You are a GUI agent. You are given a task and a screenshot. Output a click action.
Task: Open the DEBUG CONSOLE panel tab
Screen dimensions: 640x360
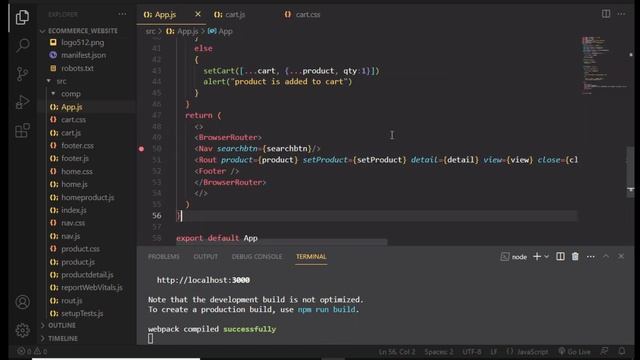point(257,257)
